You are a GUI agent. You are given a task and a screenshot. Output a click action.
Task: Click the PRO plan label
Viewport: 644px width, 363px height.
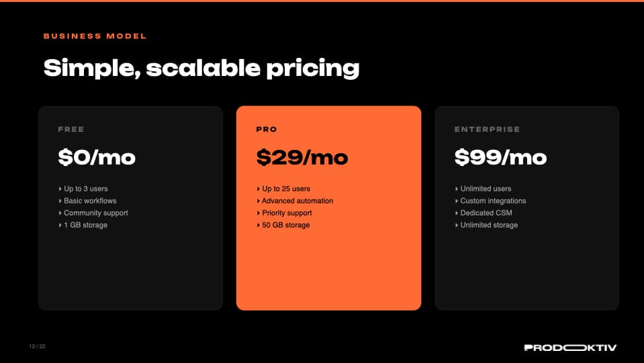(267, 129)
